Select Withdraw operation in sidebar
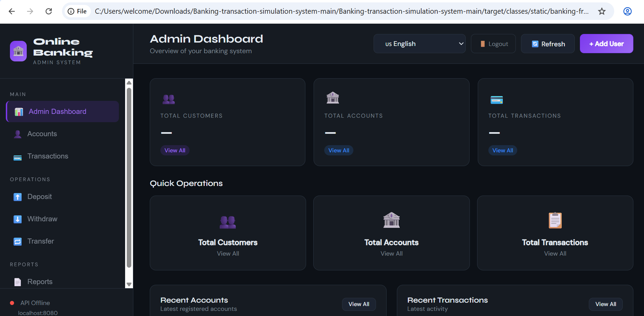The width and height of the screenshot is (644, 316). (x=62, y=219)
